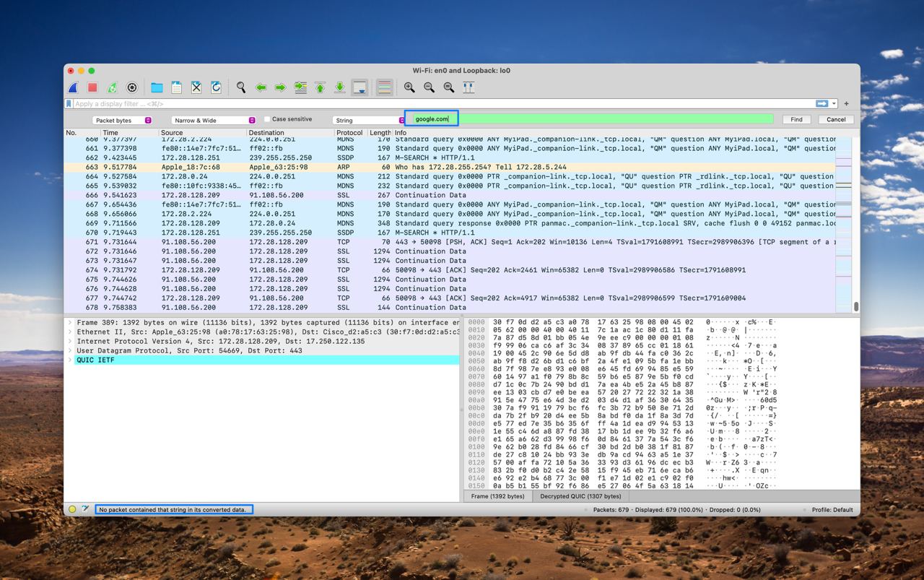This screenshot has height=580, width=924.
Task: Expand the QUIC IETF tree item
Action: click(70, 360)
